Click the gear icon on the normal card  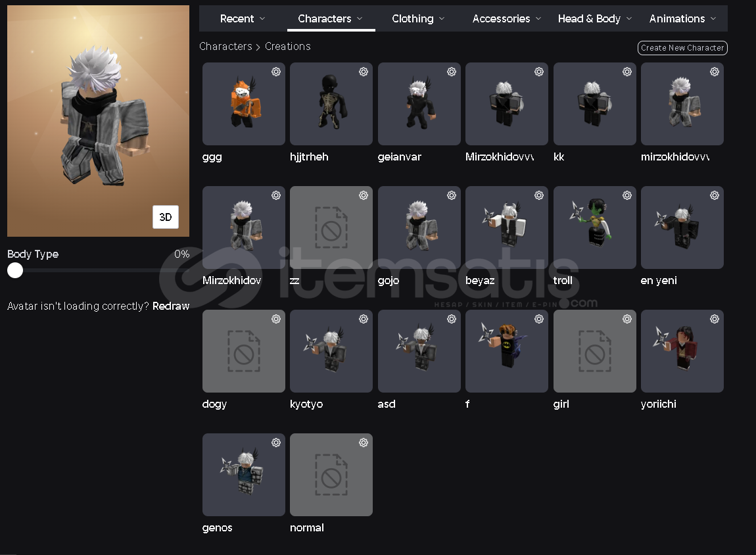pyautogui.click(x=364, y=443)
